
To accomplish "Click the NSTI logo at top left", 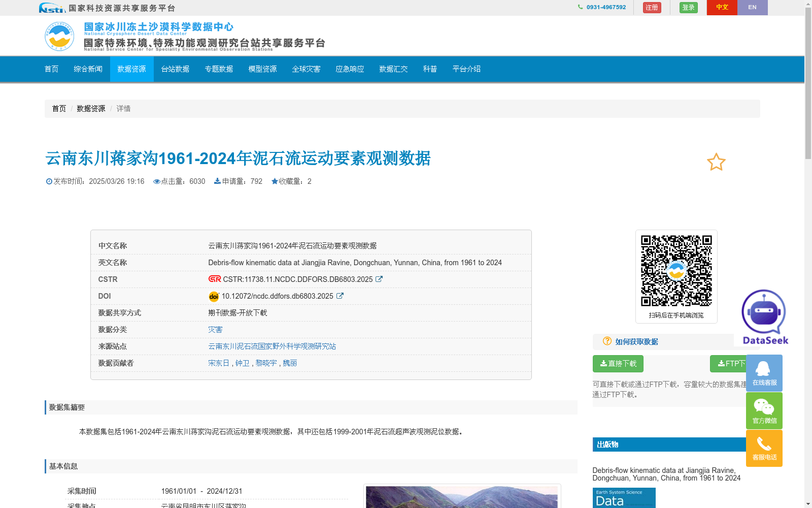I will click(52, 8).
